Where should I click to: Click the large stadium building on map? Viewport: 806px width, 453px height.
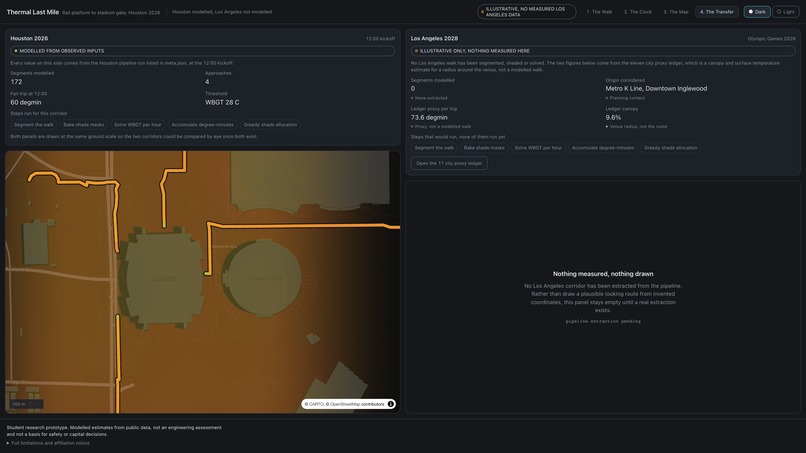pyautogui.click(x=161, y=278)
